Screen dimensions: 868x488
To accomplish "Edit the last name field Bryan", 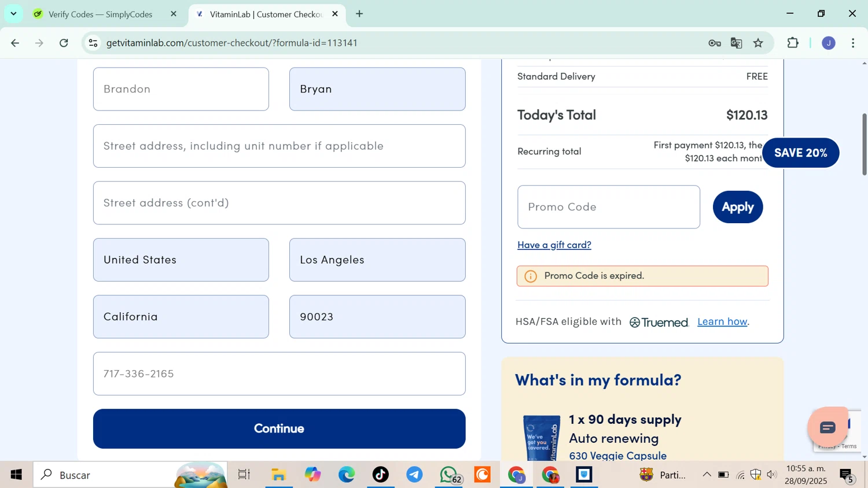I will 377,89.
